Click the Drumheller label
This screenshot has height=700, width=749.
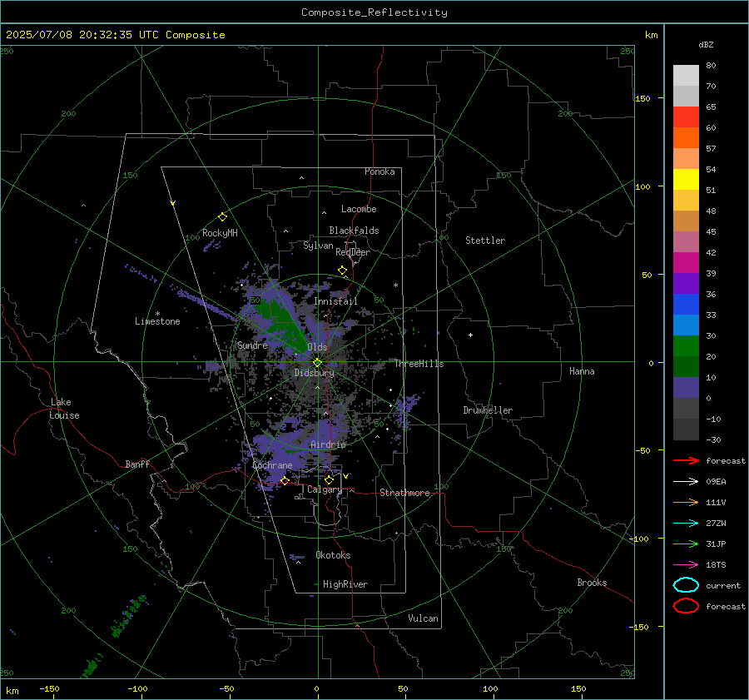488,410
